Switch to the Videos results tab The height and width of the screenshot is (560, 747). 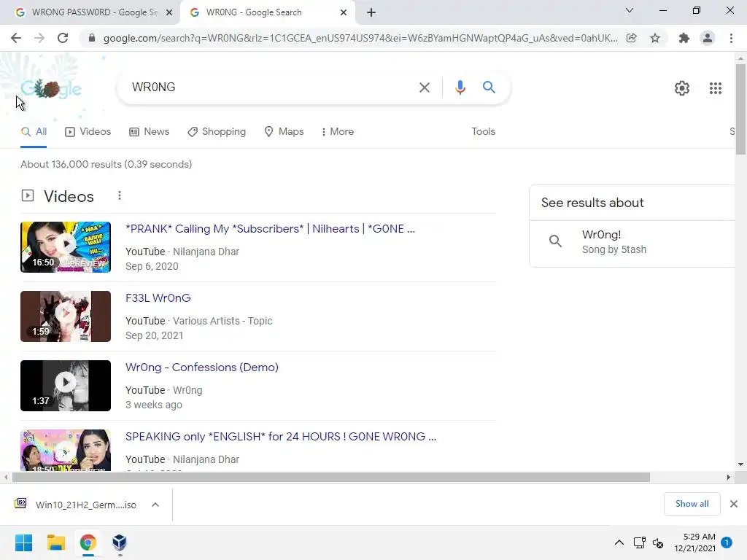(88, 132)
